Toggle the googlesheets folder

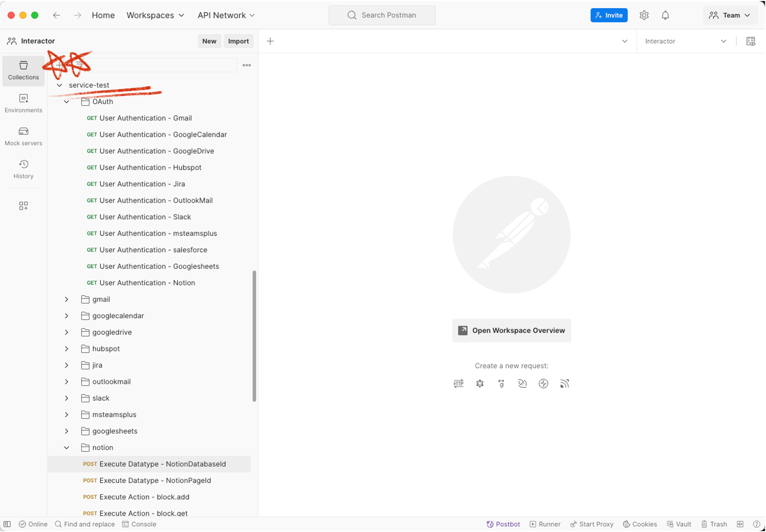coord(66,431)
